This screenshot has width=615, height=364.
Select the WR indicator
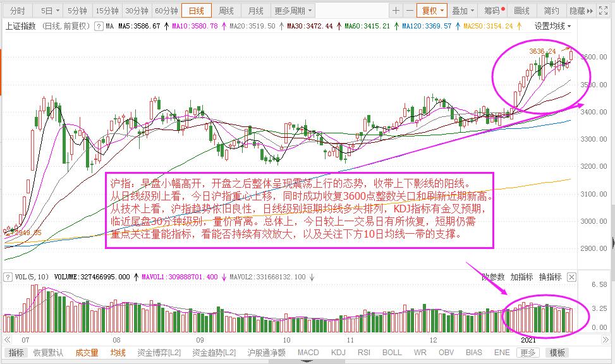pyautogui.click(x=420, y=353)
